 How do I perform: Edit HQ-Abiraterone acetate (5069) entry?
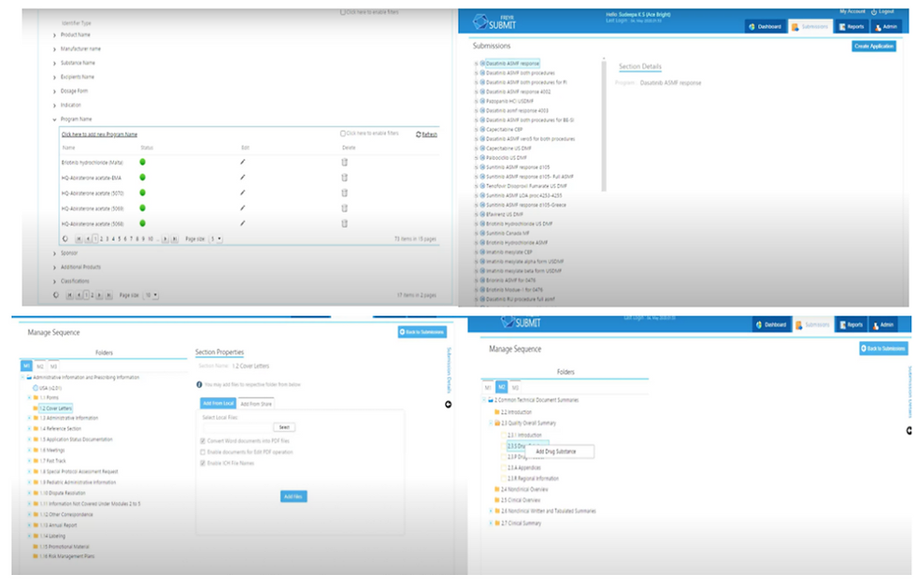point(242,208)
